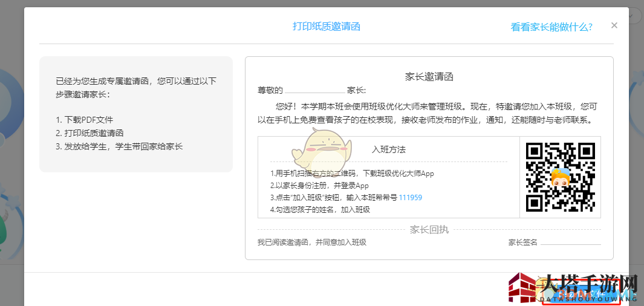Click step 2. 打印纸质邀请函 in the instructions
Screen dimensions: 644x306
coord(90,133)
